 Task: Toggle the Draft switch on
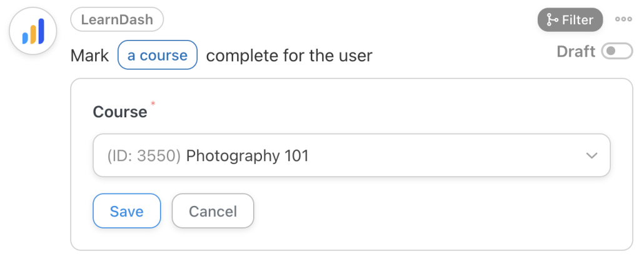pos(616,52)
